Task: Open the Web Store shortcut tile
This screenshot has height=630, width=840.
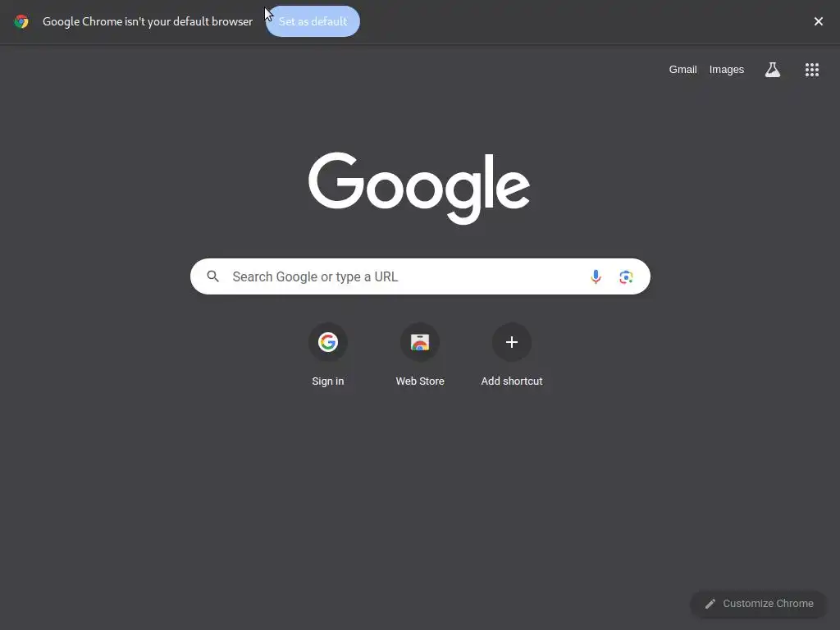Action: 420,354
